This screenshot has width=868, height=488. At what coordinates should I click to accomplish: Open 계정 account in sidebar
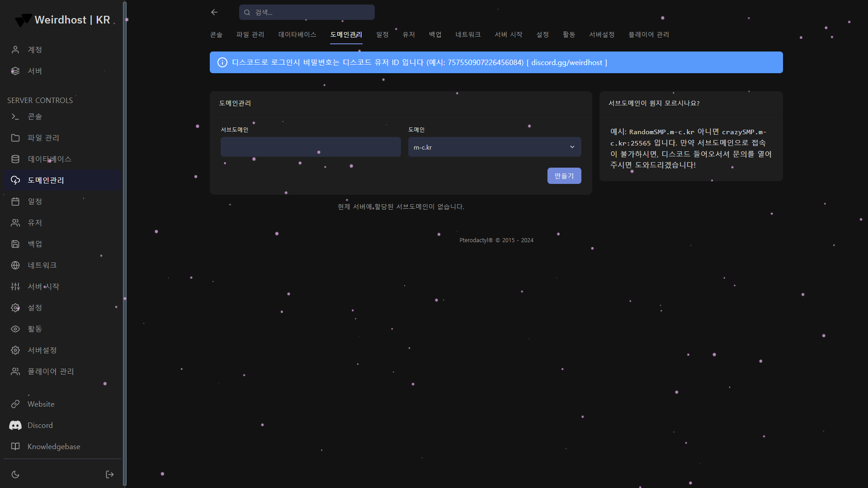pyautogui.click(x=34, y=50)
